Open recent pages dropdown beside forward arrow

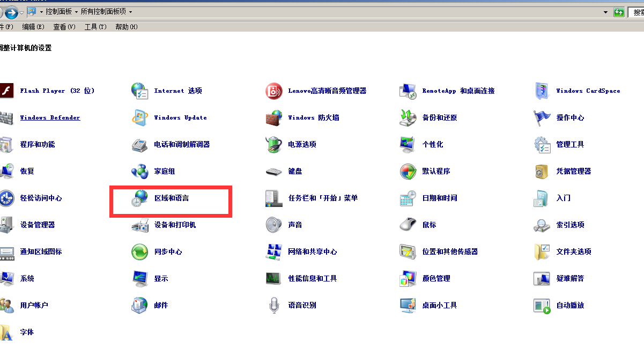pyautogui.click(x=21, y=12)
